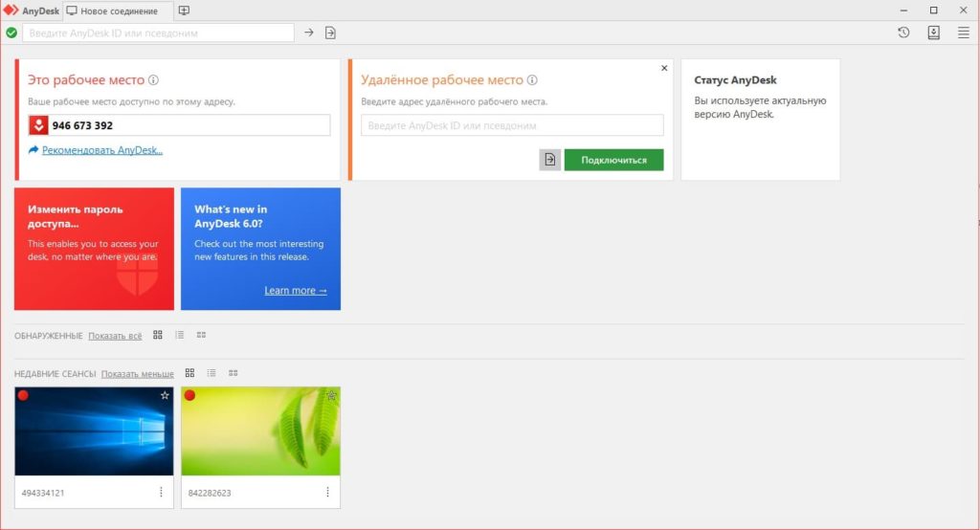Screen dimensions: 980x530
Task: Open the three-dot menu for session 494334121
Action: pyautogui.click(x=161, y=493)
